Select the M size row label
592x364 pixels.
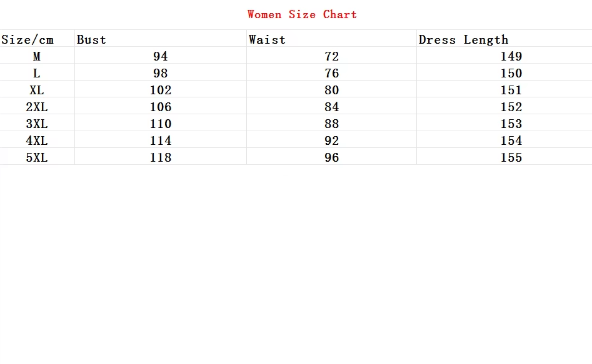(37, 57)
